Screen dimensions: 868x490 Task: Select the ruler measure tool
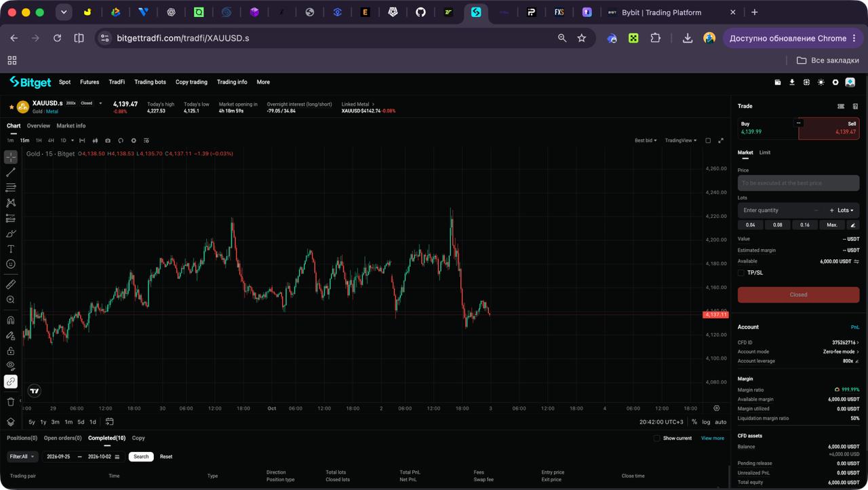11,284
